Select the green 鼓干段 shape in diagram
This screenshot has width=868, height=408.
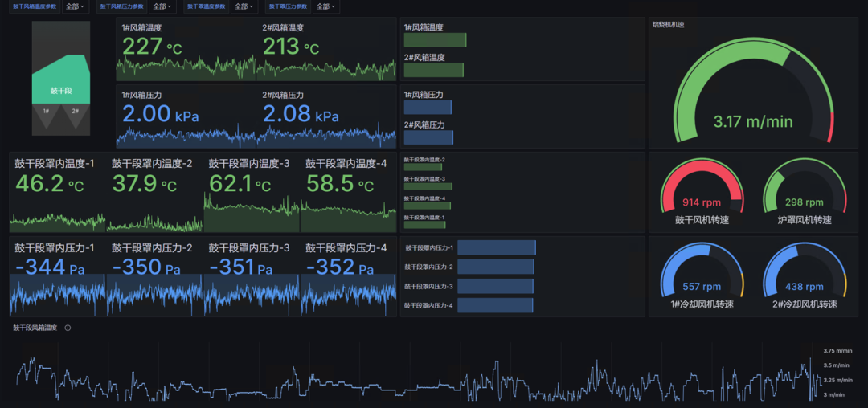coord(61,84)
